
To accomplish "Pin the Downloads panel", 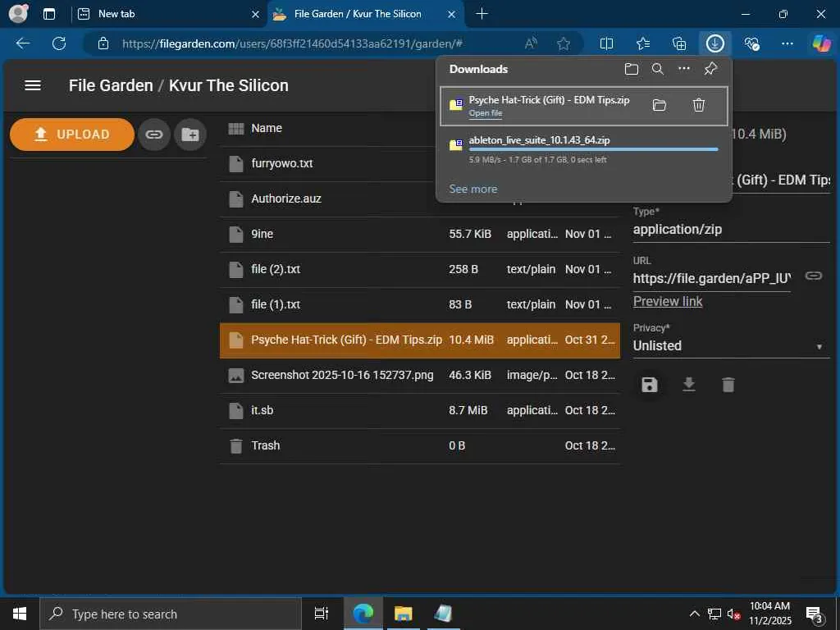I will point(710,69).
